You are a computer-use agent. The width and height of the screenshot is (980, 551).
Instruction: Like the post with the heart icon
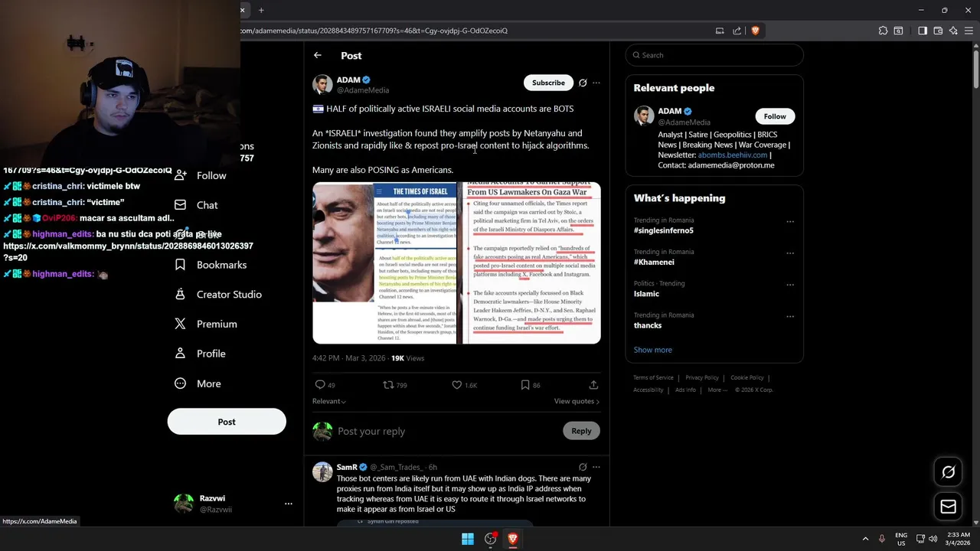[456, 385]
